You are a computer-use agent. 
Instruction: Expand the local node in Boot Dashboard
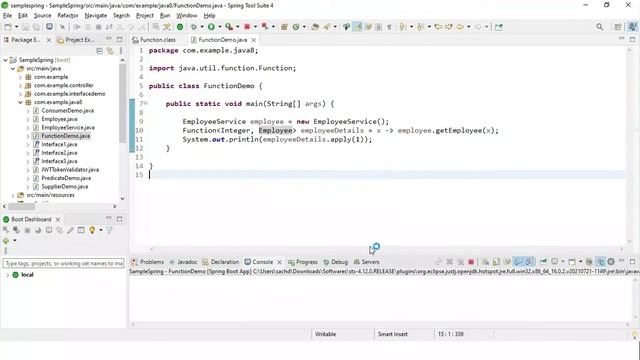click(7, 275)
